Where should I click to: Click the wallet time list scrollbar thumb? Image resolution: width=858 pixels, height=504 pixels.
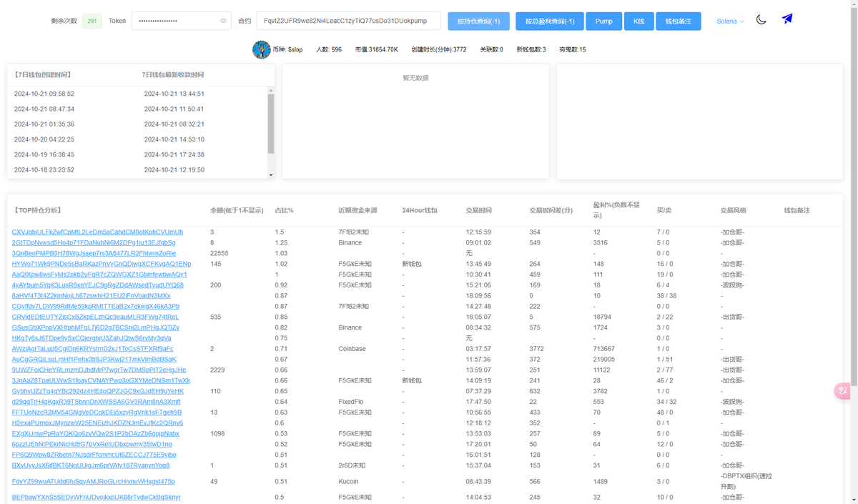coord(271,124)
